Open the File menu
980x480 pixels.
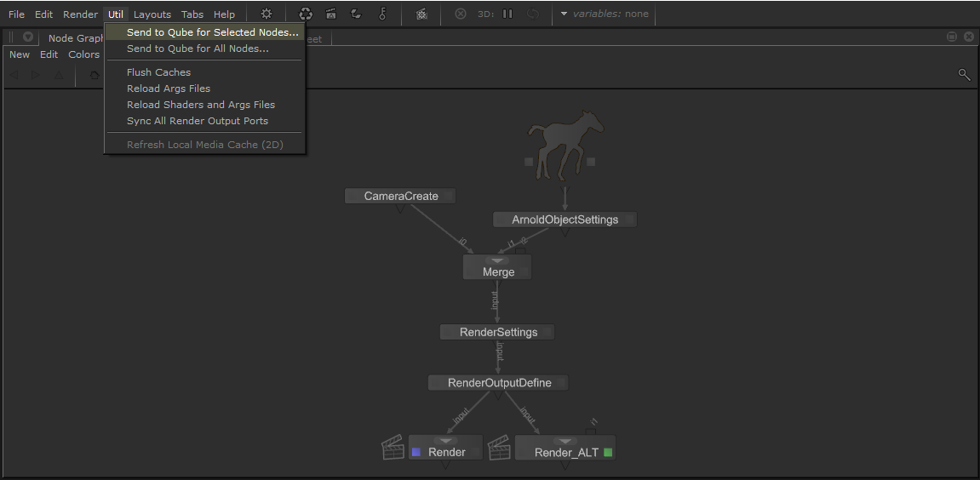16,14
